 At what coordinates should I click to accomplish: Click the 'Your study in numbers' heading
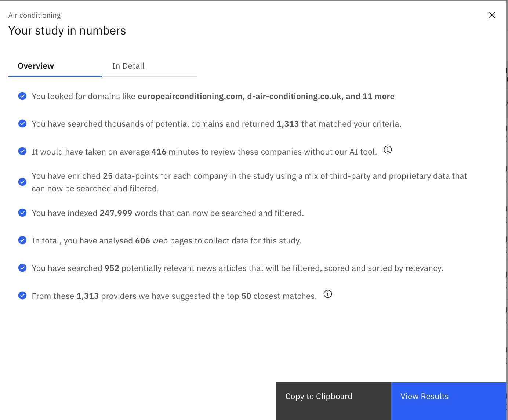67,31
